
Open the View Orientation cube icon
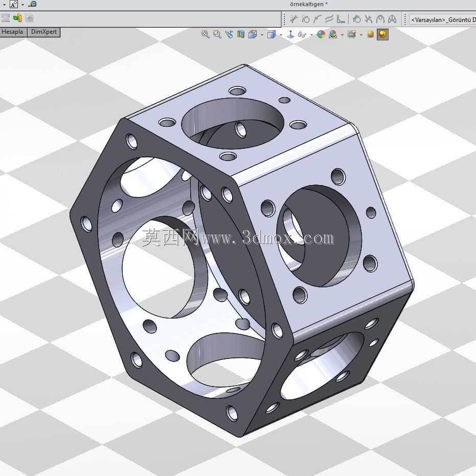pos(252,34)
